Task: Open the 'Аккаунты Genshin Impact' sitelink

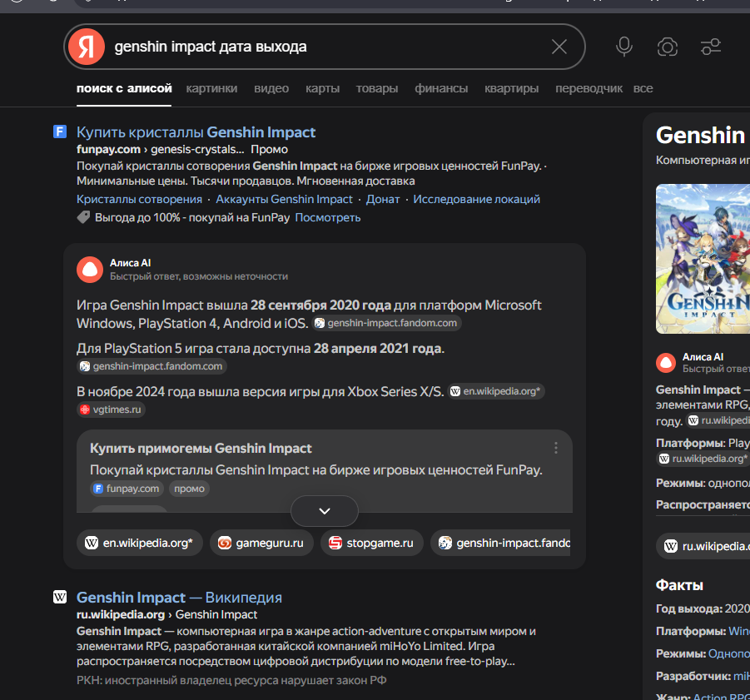Action: (284, 199)
